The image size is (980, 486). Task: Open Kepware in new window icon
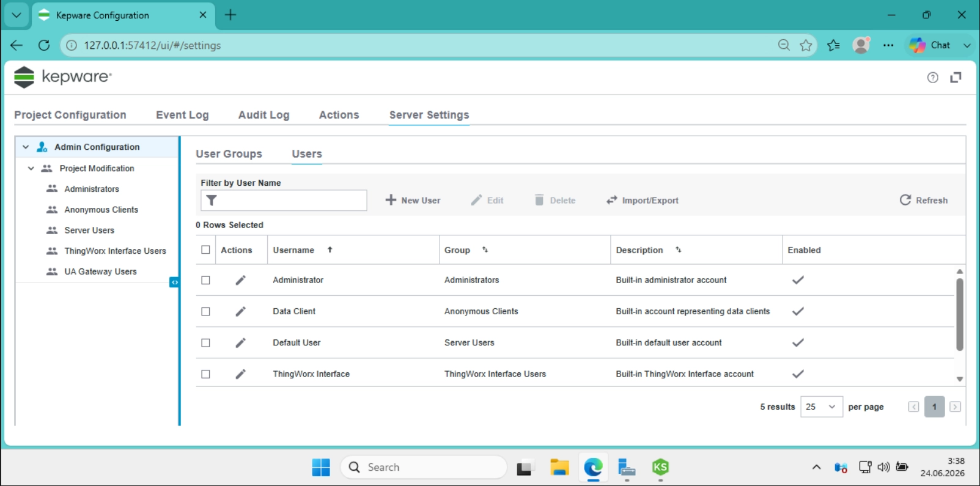click(956, 78)
